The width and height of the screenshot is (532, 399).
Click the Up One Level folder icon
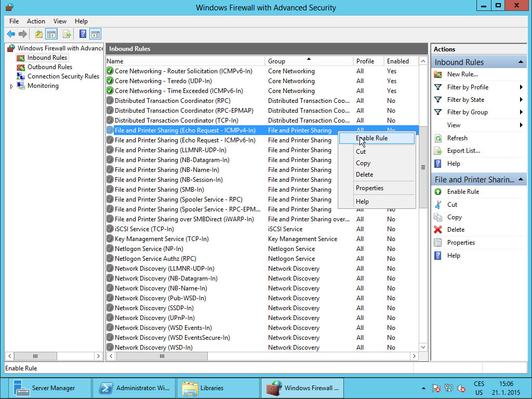click(x=38, y=34)
